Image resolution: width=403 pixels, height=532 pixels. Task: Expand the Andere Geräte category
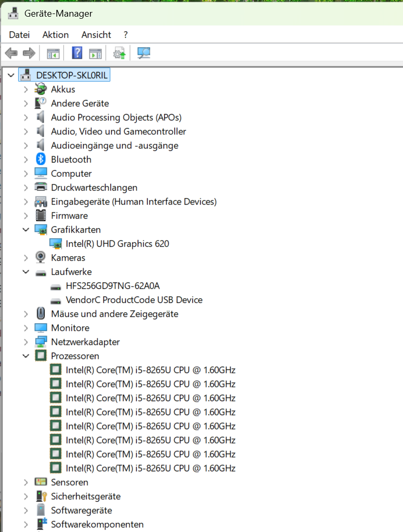click(26, 103)
